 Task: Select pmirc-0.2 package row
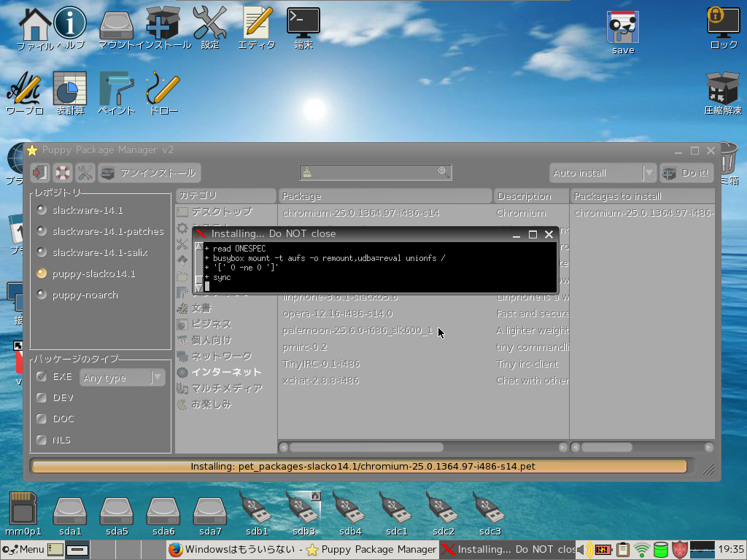[424, 347]
